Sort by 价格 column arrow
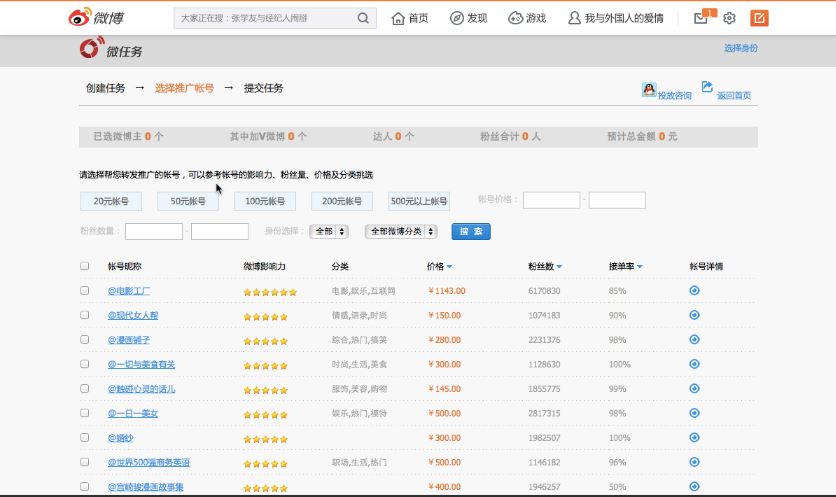Image resolution: width=836 pixels, height=497 pixels. [449, 267]
